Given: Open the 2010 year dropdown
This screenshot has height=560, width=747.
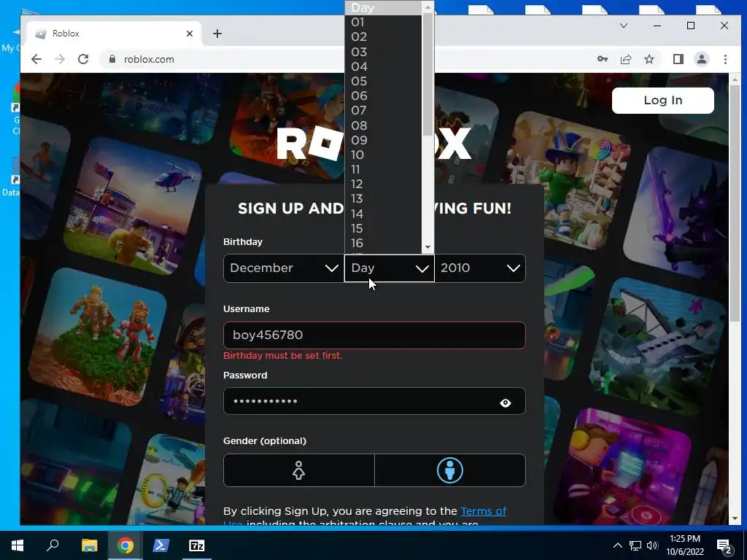Looking at the screenshot, I should click(480, 268).
